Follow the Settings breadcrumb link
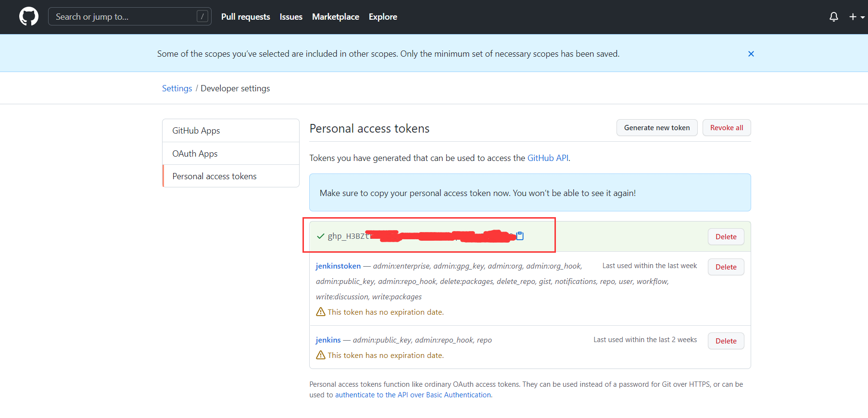868x418 pixels. [x=177, y=88]
